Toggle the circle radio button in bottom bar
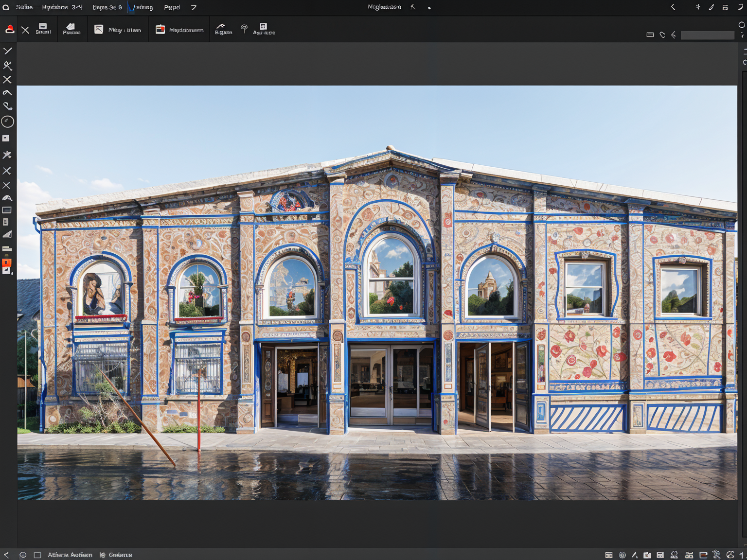747x560 pixels. tap(23, 555)
